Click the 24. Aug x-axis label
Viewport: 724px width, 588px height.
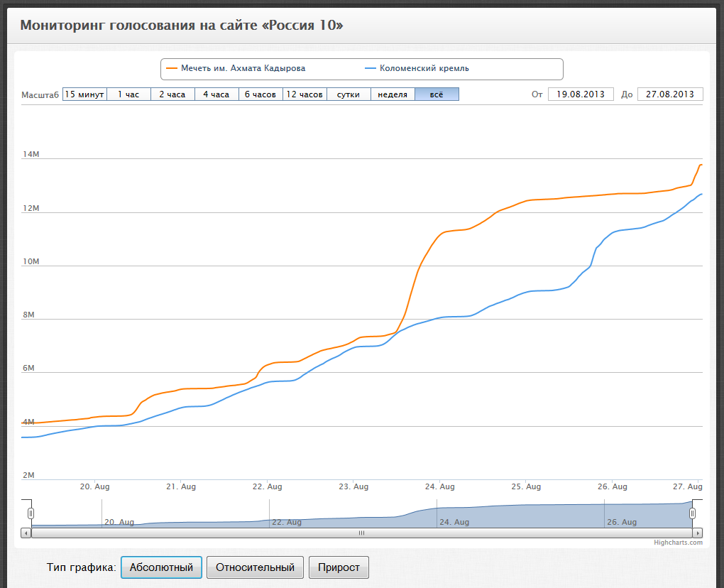point(439,486)
